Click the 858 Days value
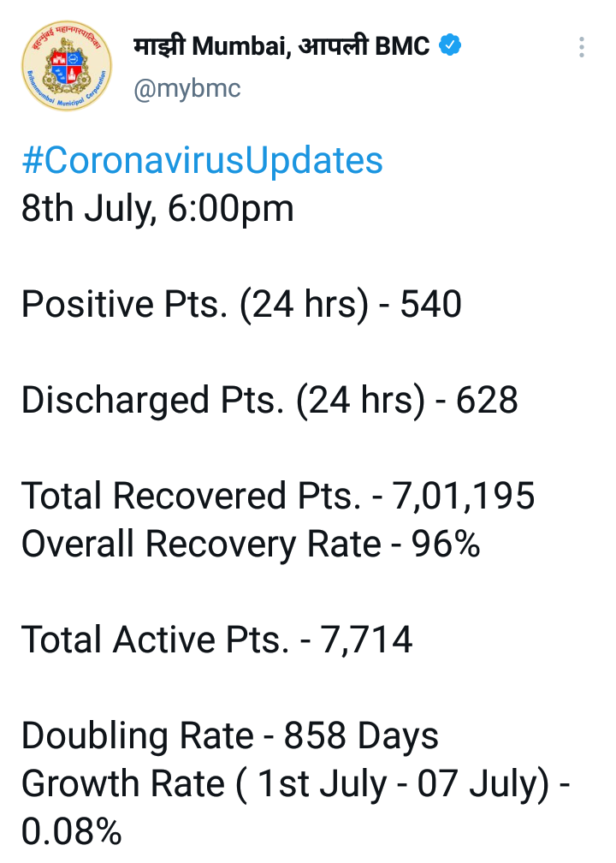616x863 pixels. point(361,735)
